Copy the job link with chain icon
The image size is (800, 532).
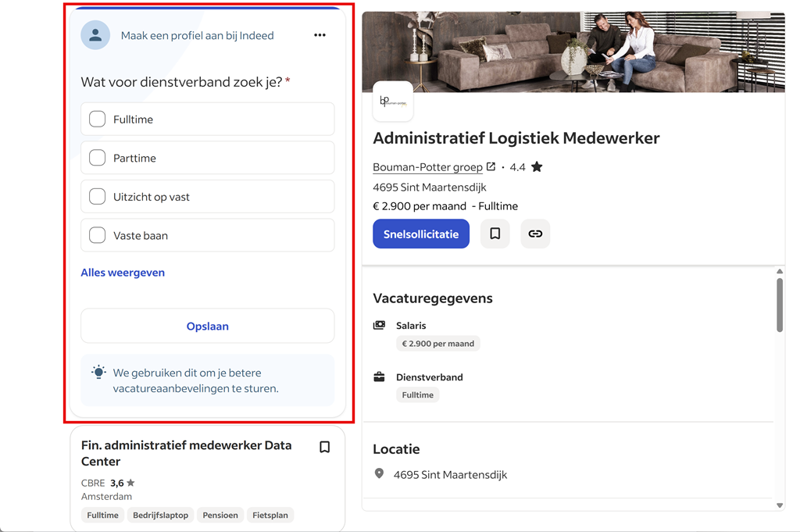(535, 234)
